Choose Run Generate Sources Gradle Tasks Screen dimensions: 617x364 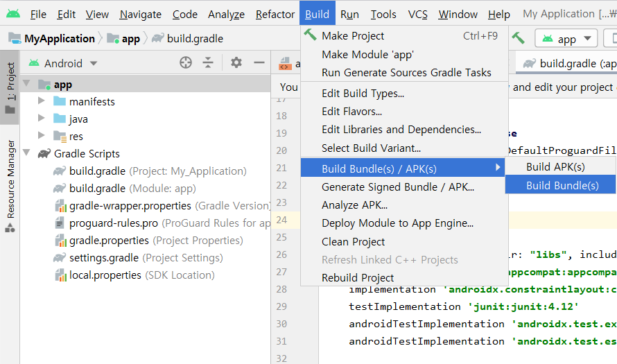point(404,72)
